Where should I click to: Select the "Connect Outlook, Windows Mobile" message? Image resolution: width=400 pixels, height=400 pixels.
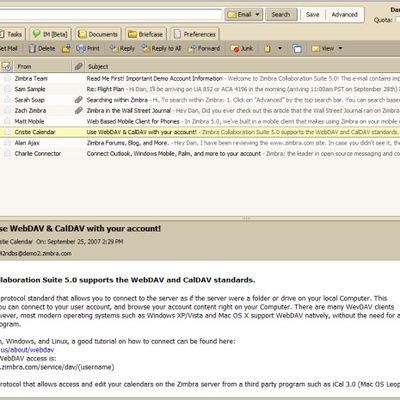click(200, 153)
